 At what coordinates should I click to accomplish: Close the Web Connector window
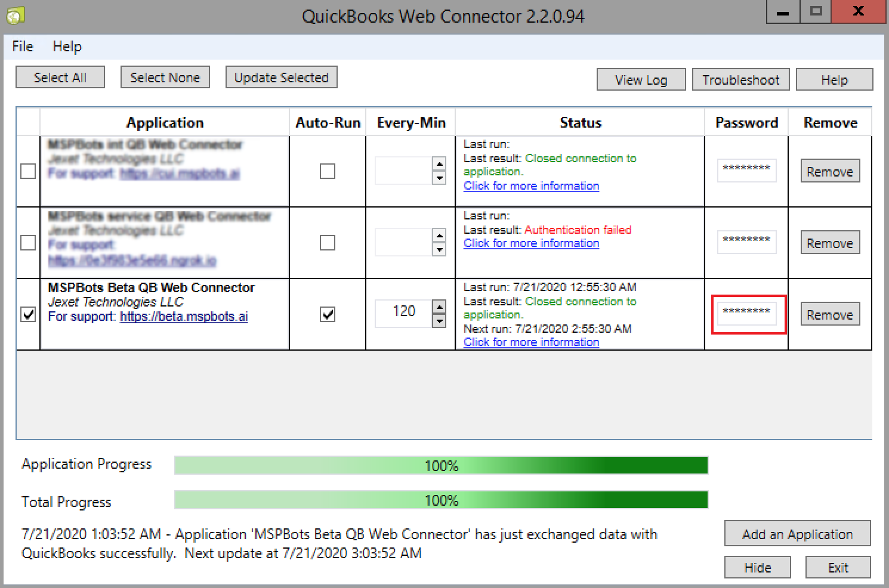tap(859, 12)
